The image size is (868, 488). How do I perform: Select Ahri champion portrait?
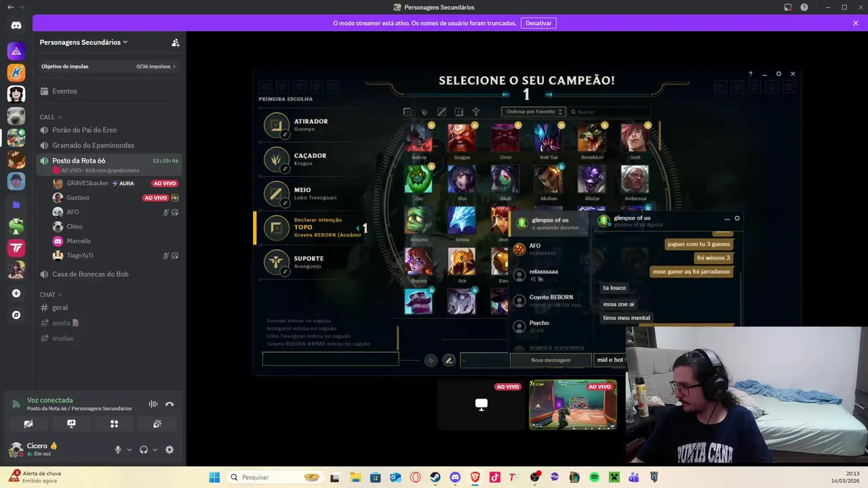pos(462,179)
